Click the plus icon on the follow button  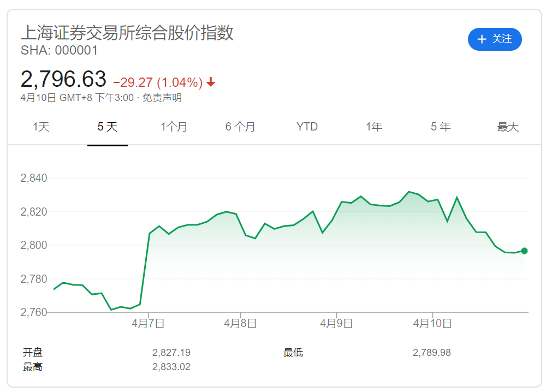482,39
